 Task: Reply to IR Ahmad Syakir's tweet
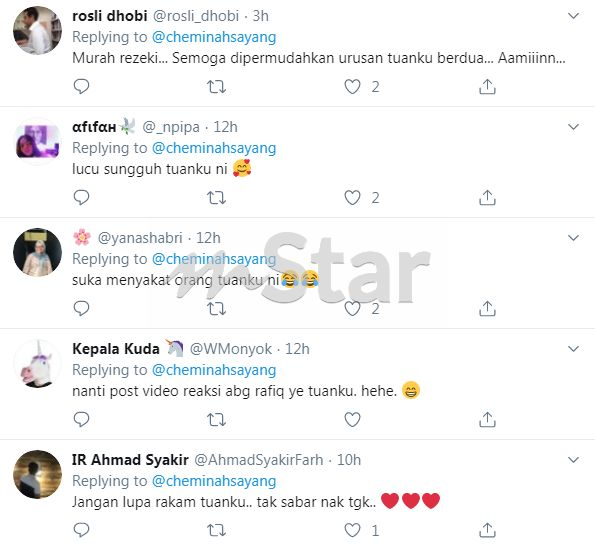[81, 530]
